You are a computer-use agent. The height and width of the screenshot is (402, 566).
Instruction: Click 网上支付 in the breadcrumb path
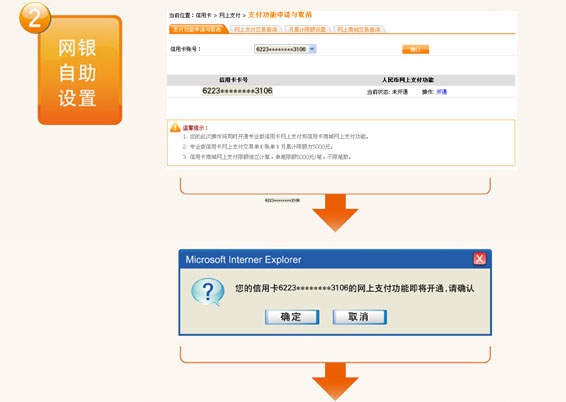pyautogui.click(x=230, y=16)
